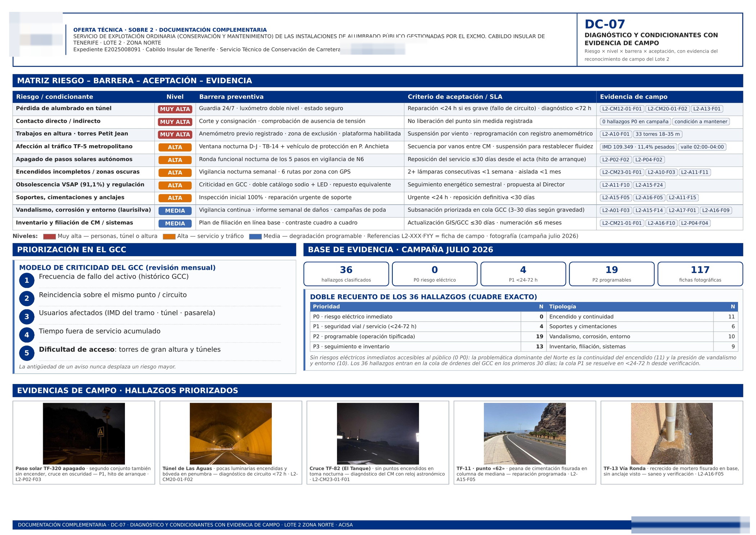Click the L2-A16·F09 evidence tag

pos(716,210)
